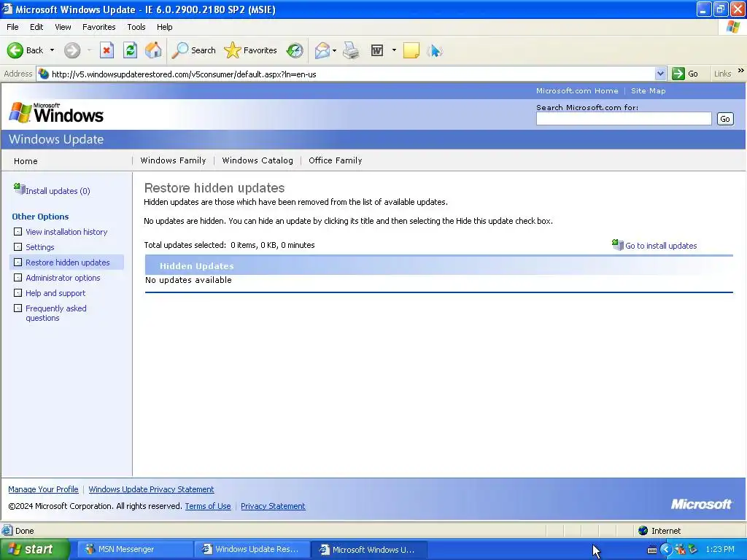Open Help and support link
The height and width of the screenshot is (560, 747).
[55, 293]
